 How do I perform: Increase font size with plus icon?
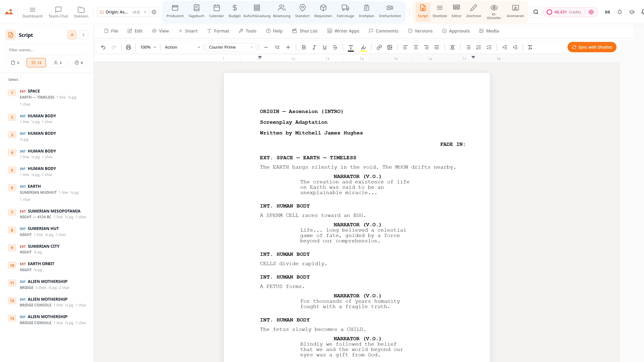(288, 47)
